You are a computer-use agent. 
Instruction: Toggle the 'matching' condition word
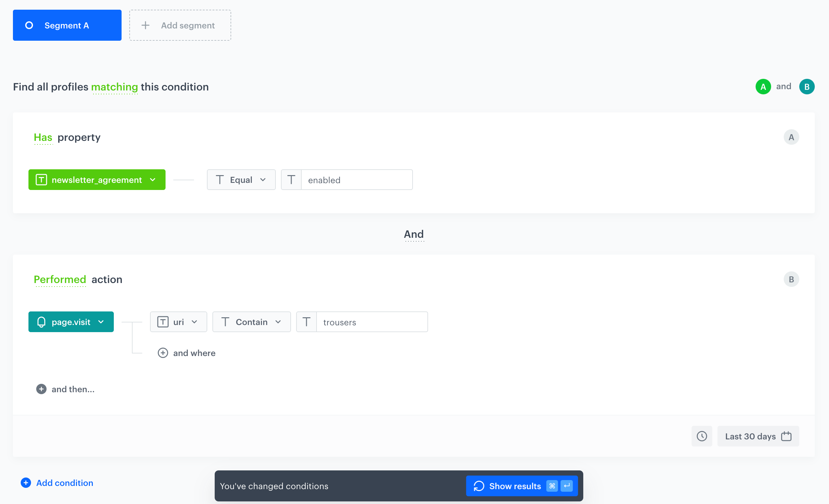(x=114, y=87)
